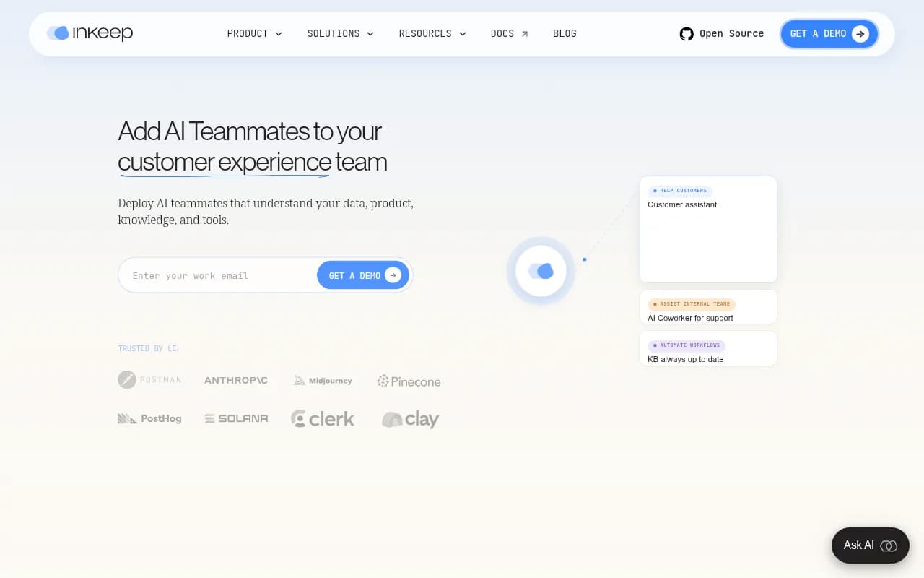This screenshot has height=578, width=924.
Task: Click the underlined customer experience text
Action: click(x=225, y=162)
